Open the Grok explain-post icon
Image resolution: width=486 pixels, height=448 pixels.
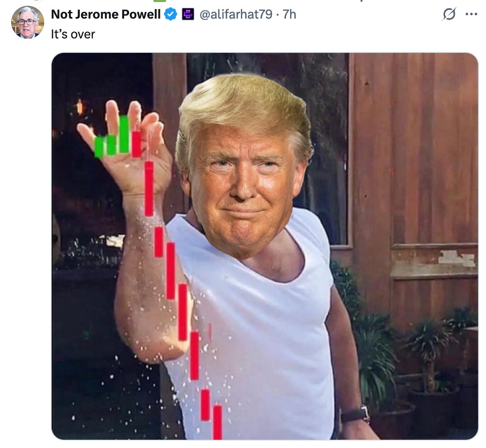[449, 14]
